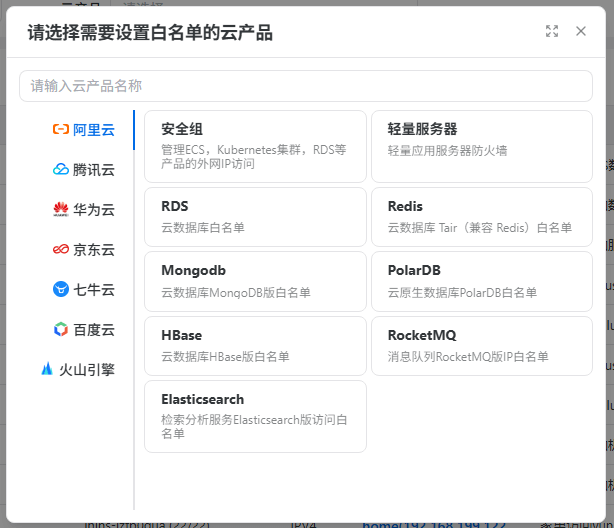
Task: Click the JD Cloud logo icon
Action: tap(61, 250)
